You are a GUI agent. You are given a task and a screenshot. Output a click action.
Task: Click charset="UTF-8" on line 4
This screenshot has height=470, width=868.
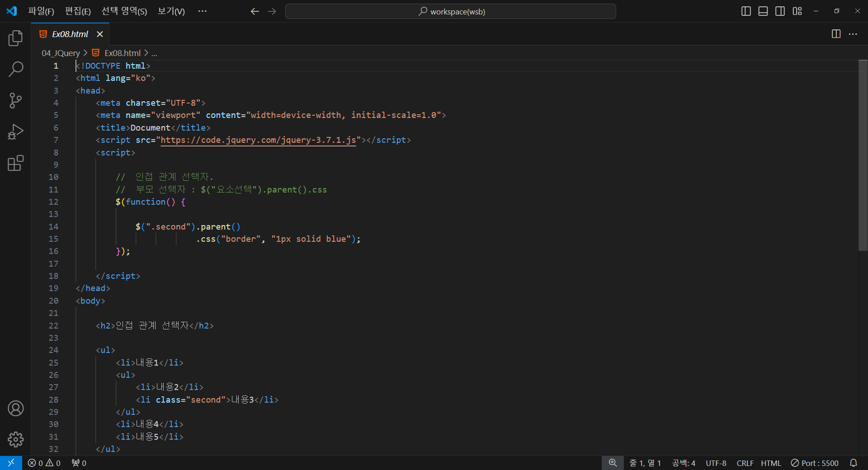coord(163,103)
